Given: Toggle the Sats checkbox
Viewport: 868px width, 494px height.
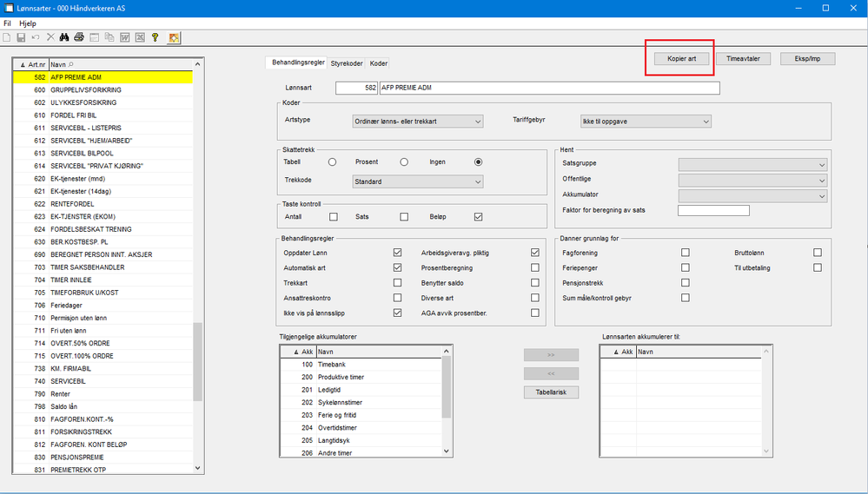Looking at the screenshot, I should pyautogui.click(x=404, y=217).
